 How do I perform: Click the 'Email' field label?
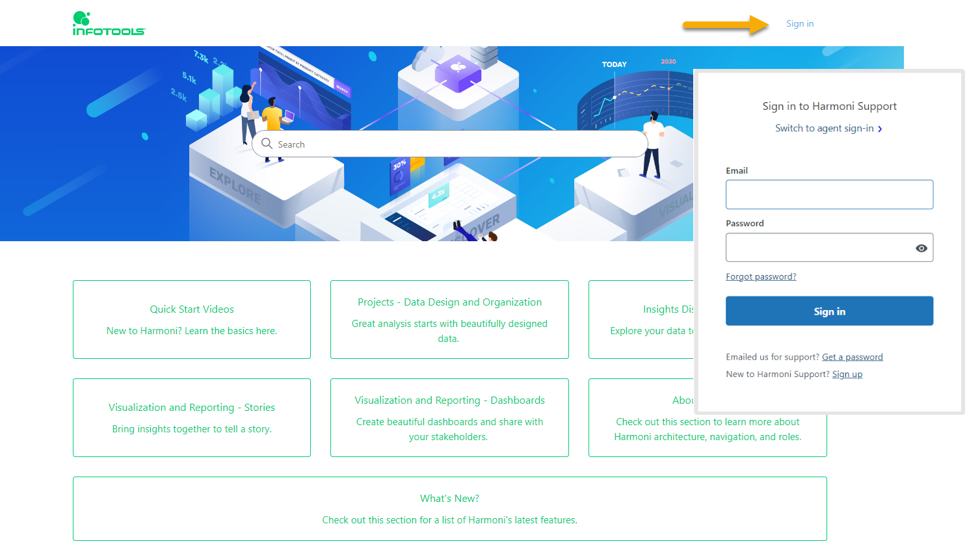(737, 171)
